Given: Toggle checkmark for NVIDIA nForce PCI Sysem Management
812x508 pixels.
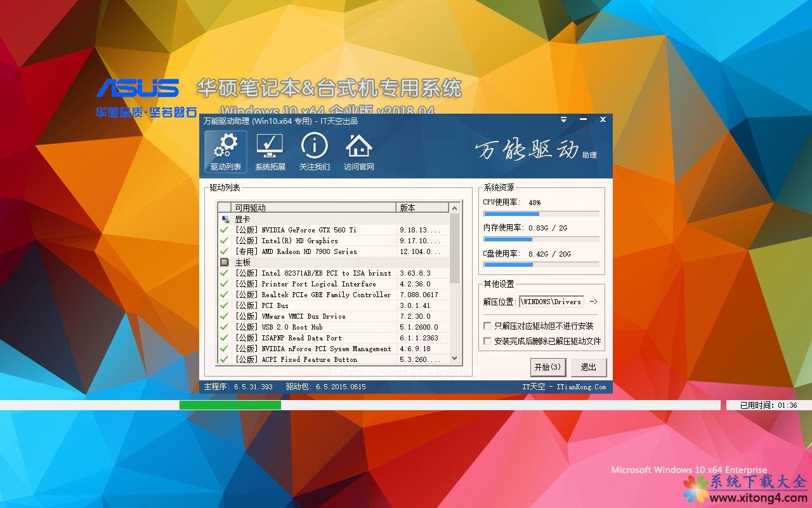Looking at the screenshot, I should [225, 349].
